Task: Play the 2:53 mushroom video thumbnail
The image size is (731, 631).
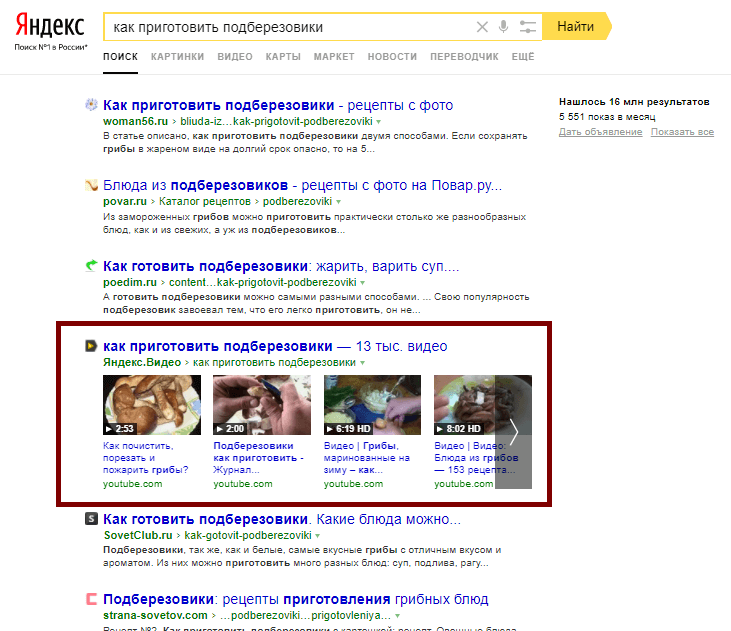Action: point(152,405)
